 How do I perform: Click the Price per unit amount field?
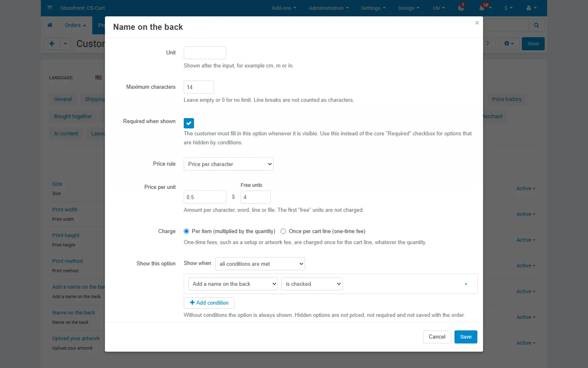click(205, 197)
